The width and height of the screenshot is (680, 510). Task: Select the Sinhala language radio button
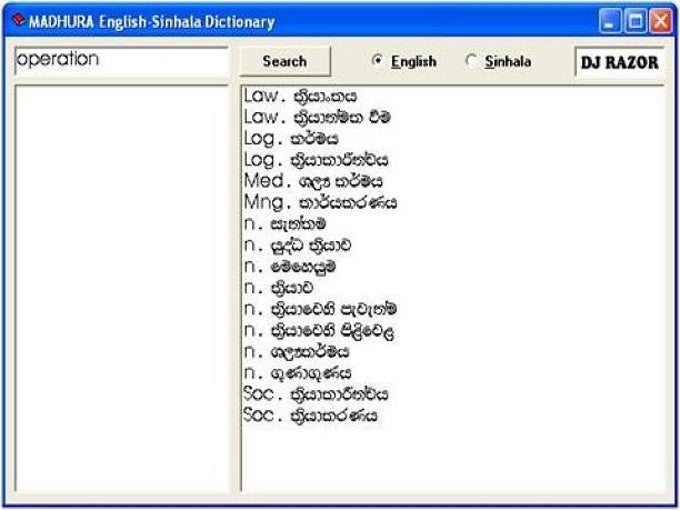(x=472, y=62)
